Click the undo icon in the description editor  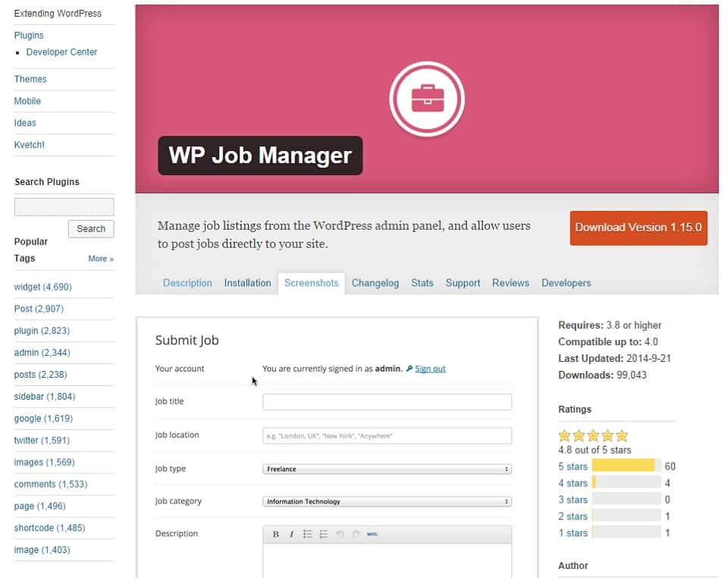point(339,533)
